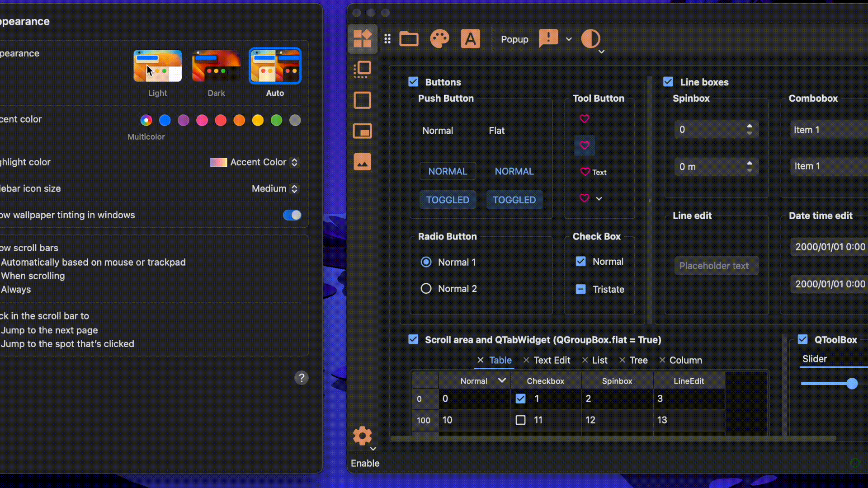Select the Normal 2 radio button
The height and width of the screenshot is (488, 868).
tap(426, 288)
